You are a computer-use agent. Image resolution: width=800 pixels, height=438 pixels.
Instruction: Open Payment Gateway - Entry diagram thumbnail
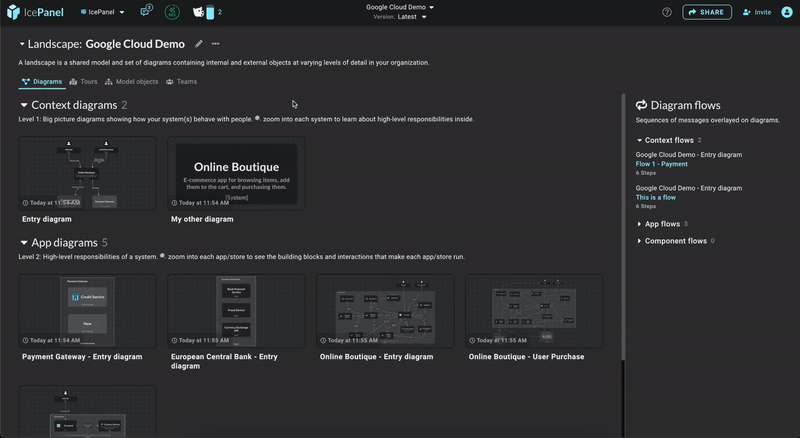tap(87, 311)
